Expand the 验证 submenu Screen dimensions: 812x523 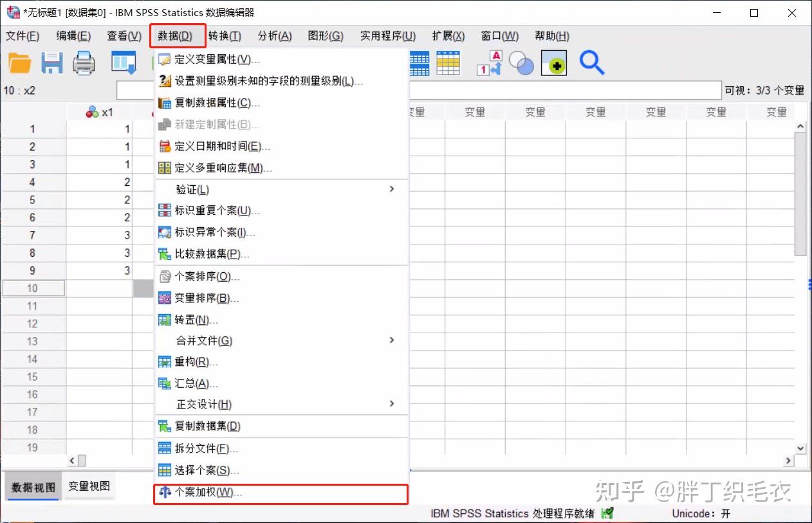point(192,189)
